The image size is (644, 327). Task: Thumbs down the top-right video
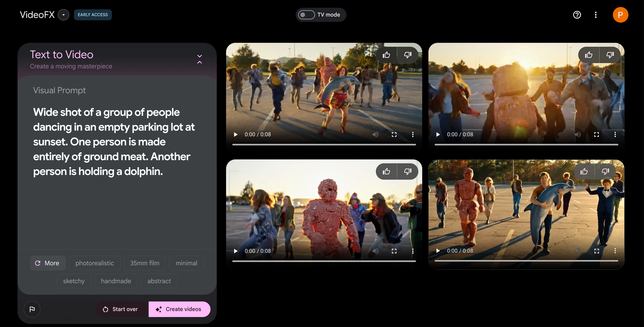610,55
